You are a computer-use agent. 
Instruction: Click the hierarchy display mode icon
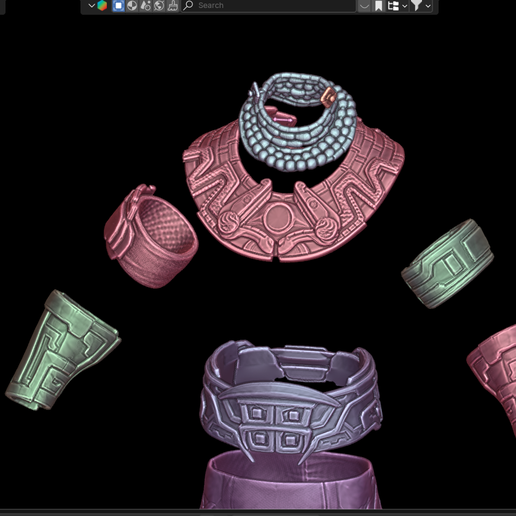393,6
